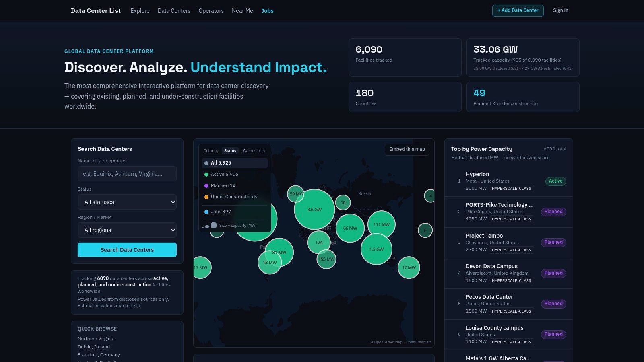Viewport: 644px width, 362px height.
Task: Click the 3.6 GW map cluster bubble
Action: click(314, 209)
